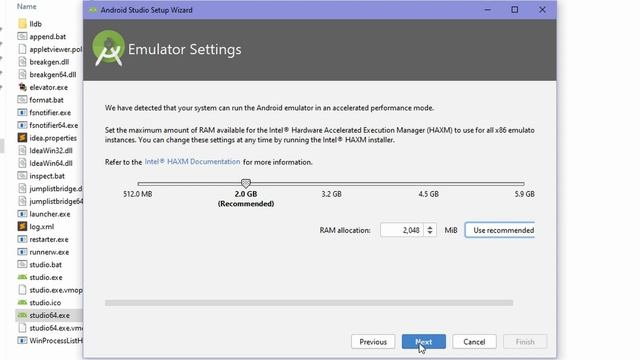Screen dimensions: 640x360
Task: Click 5.9 GB slider label
Action: click(x=524, y=194)
